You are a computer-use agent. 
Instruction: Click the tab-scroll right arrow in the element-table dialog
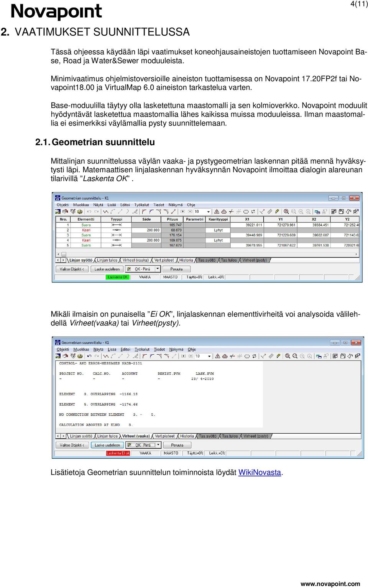(63, 260)
